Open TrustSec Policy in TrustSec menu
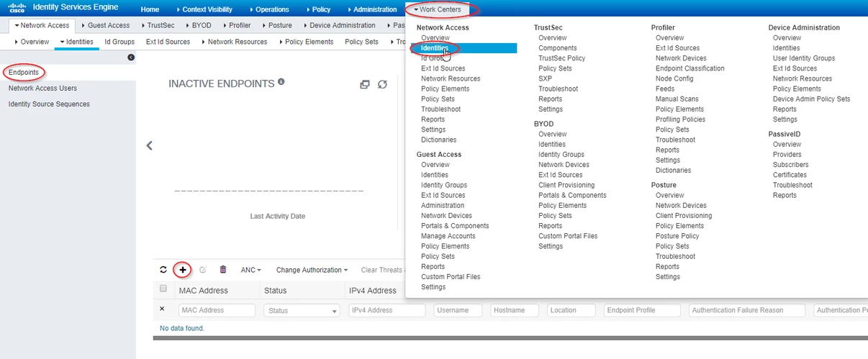868x359 pixels. pyautogui.click(x=561, y=58)
